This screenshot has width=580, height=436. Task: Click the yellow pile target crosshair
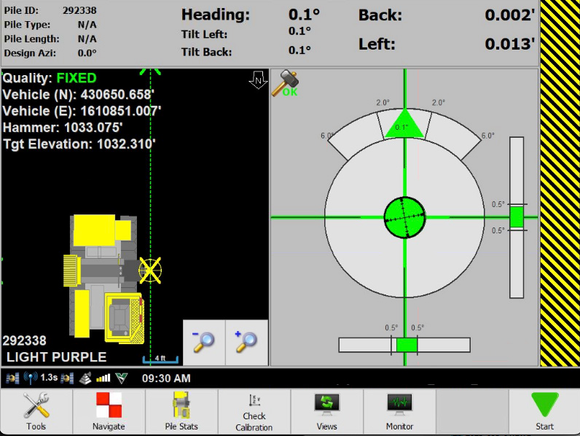(150, 270)
